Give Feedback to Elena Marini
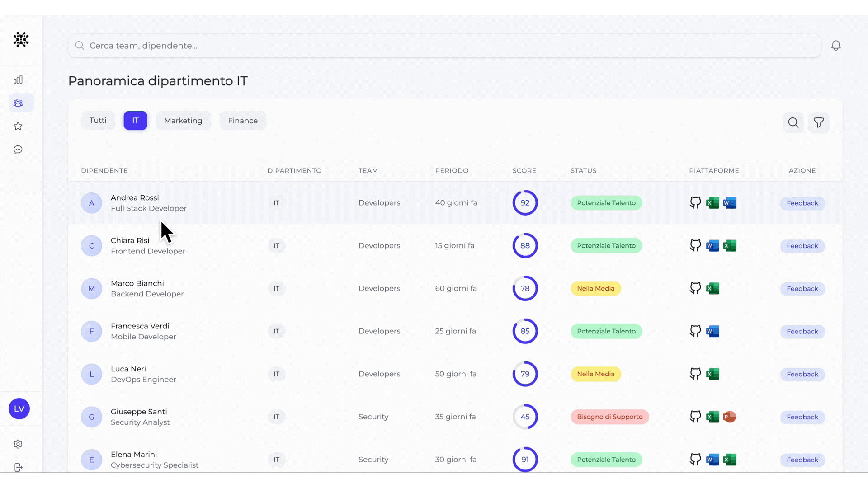Image resolution: width=868 pixels, height=488 pixels. 802,460
